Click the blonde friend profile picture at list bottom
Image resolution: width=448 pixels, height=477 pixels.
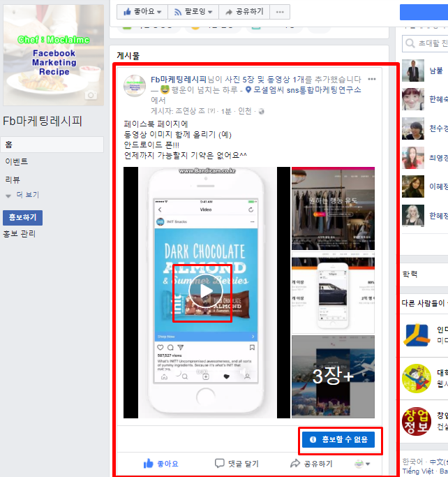412,216
